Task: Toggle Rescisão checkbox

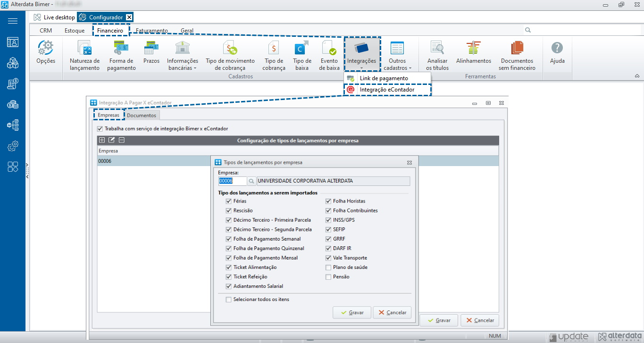Action: 229,210
